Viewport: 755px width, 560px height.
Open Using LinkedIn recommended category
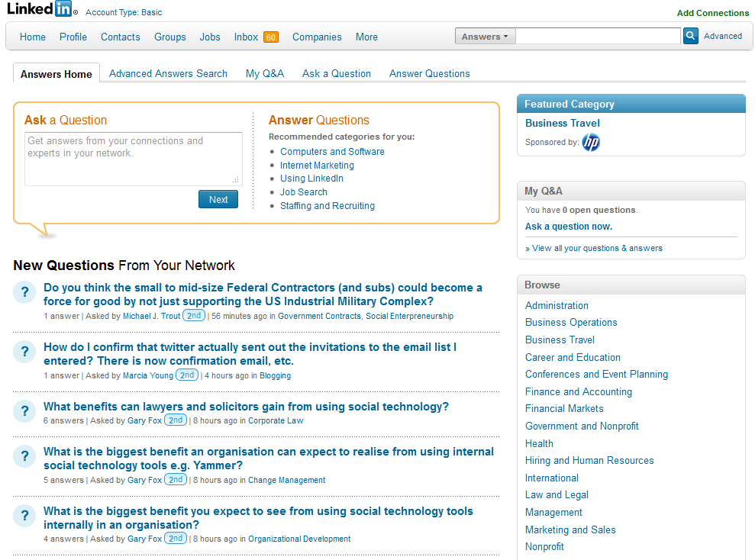[311, 179]
